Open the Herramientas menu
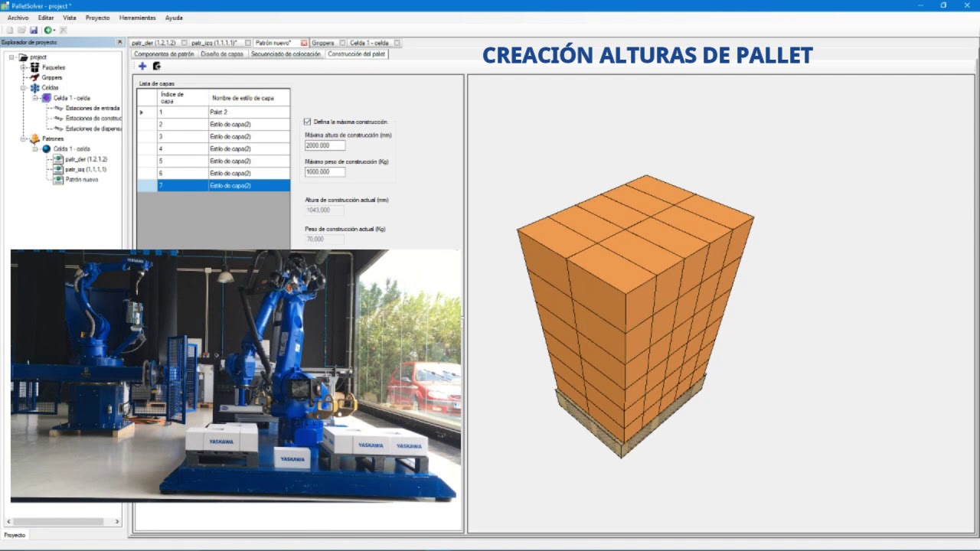 pyautogui.click(x=138, y=18)
